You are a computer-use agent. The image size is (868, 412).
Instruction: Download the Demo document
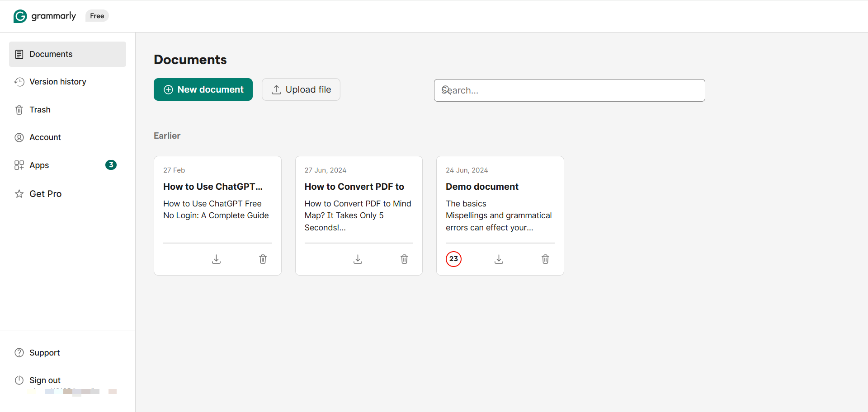click(499, 259)
